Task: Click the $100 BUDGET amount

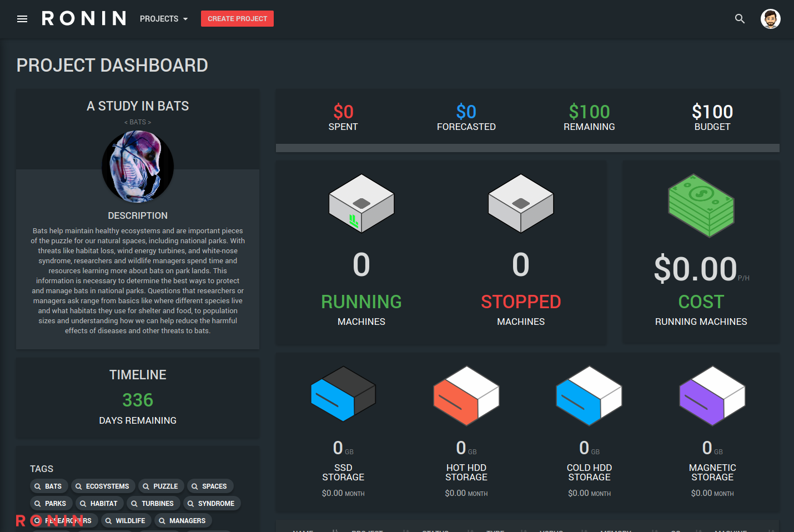Action: 712,112
